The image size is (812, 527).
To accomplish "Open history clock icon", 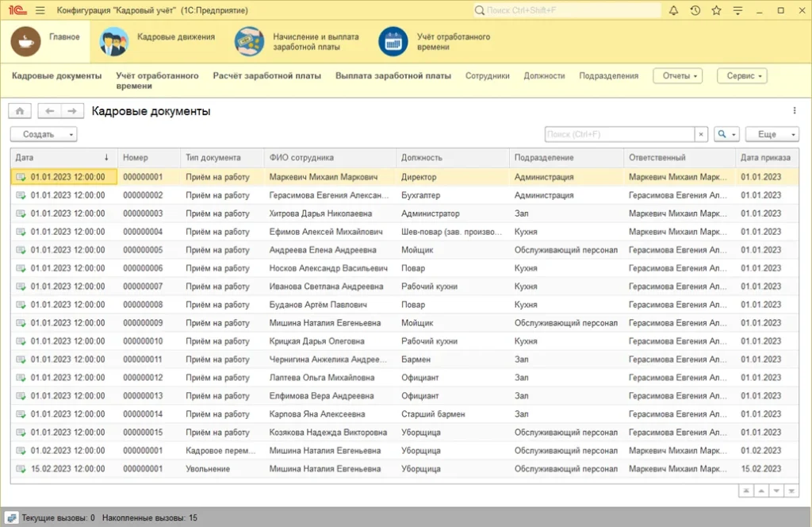I will point(695,10).
